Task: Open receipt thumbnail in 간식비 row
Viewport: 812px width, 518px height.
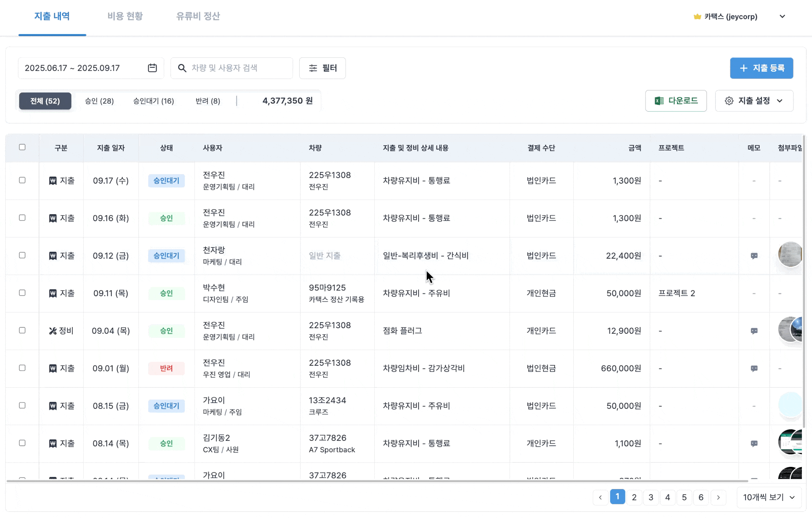Action: click(790, 255)
